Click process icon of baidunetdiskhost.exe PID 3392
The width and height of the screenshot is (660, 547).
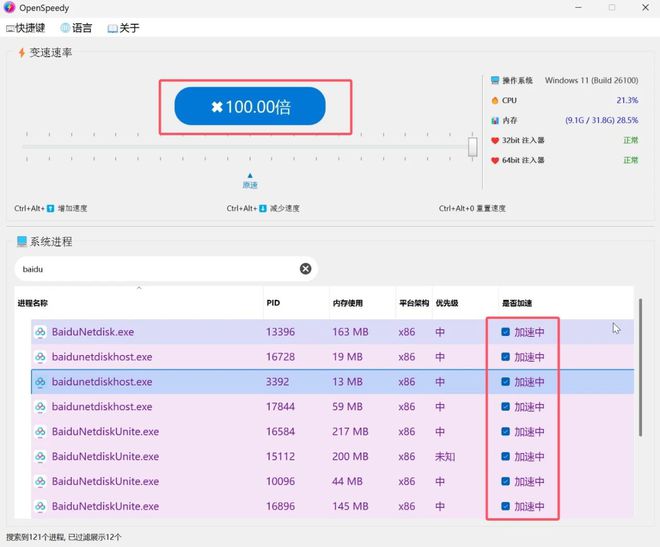click(x=40, y=382)
